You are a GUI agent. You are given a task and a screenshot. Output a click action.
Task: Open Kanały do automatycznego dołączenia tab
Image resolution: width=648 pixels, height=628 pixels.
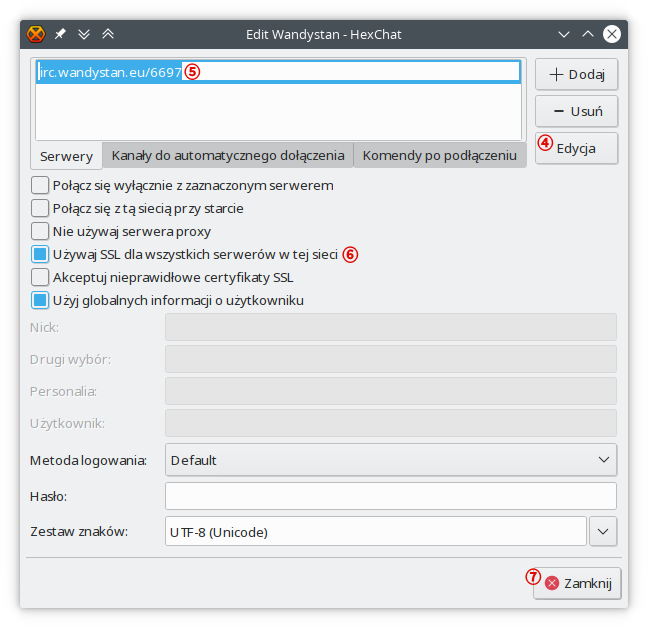coord(228,155)
